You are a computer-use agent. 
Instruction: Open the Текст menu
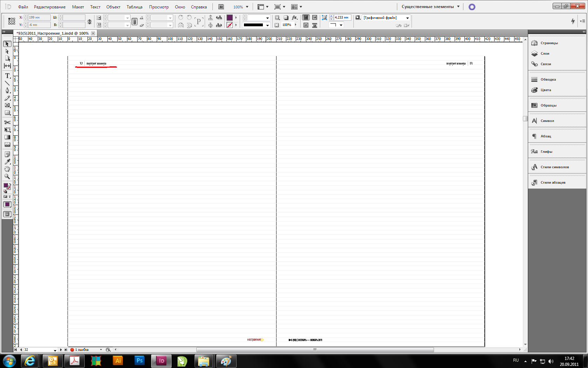pos(95,7)
